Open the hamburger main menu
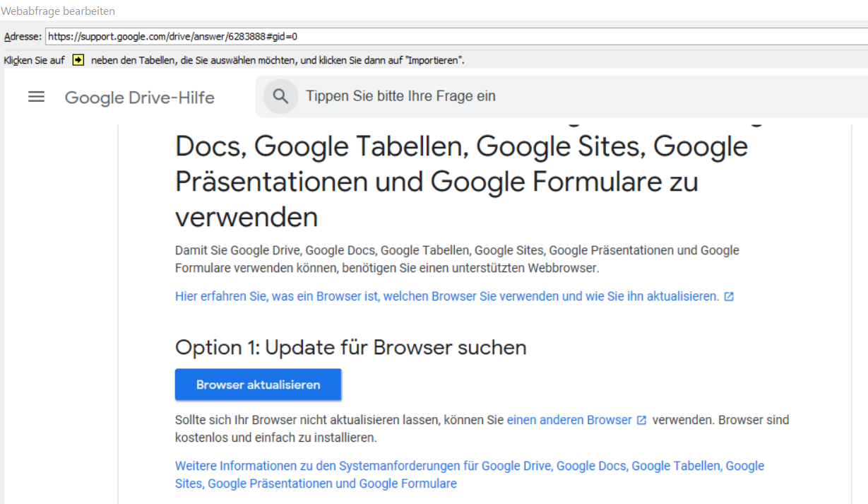The height and width of the screenshot is (504, 868). 36,97
